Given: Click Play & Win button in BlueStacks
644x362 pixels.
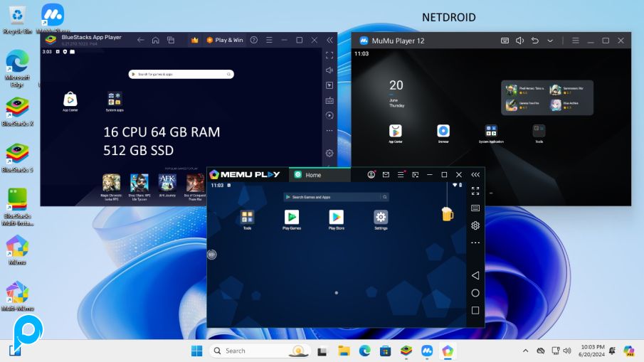Looking at the screenshot, I should pyautogui.click(x=225, y=41).
